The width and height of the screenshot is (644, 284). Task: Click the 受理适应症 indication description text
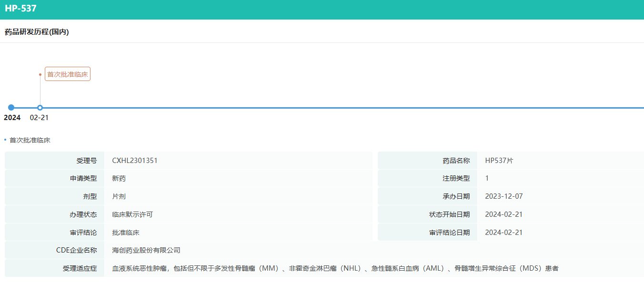(335, 268)
